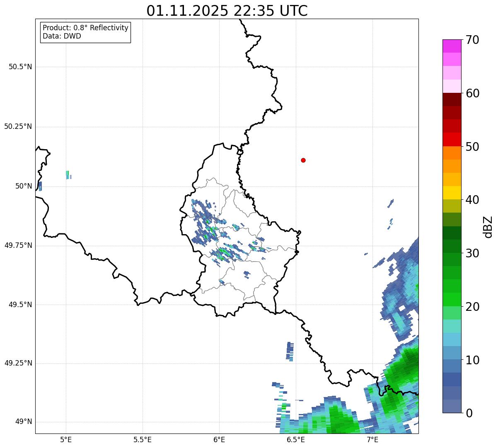
Task: Click the bright green swatch just above 20
Action: (452, 300)
